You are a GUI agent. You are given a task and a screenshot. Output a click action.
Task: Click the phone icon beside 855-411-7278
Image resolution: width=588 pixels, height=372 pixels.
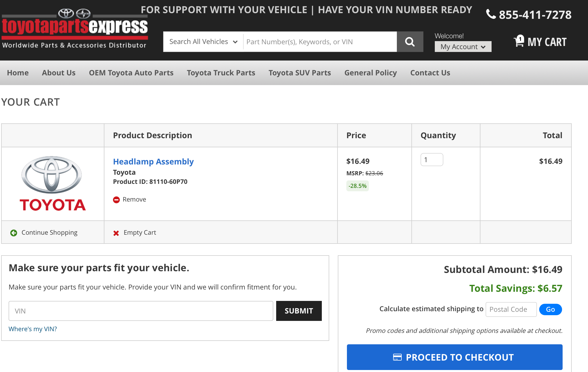491,14
